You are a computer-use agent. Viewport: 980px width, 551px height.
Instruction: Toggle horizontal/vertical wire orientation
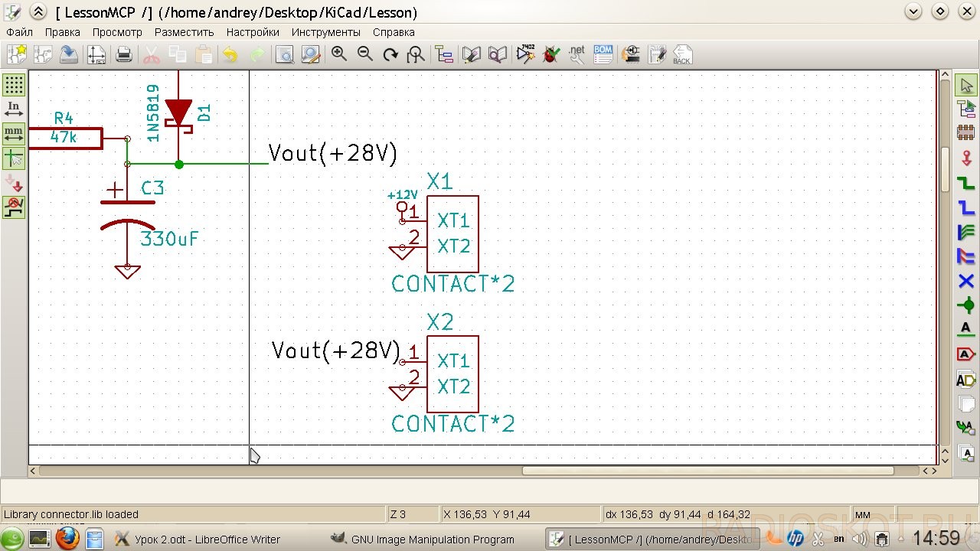click(x=14, y=207)
